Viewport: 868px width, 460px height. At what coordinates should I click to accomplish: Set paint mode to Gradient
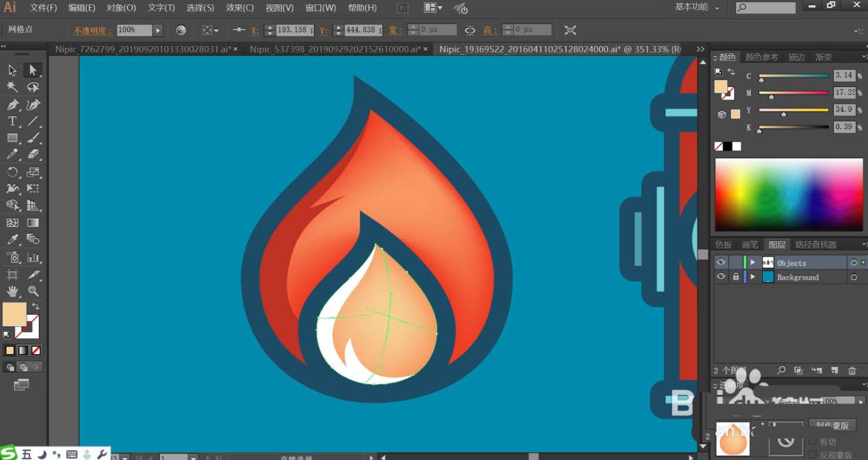(23, 351)
